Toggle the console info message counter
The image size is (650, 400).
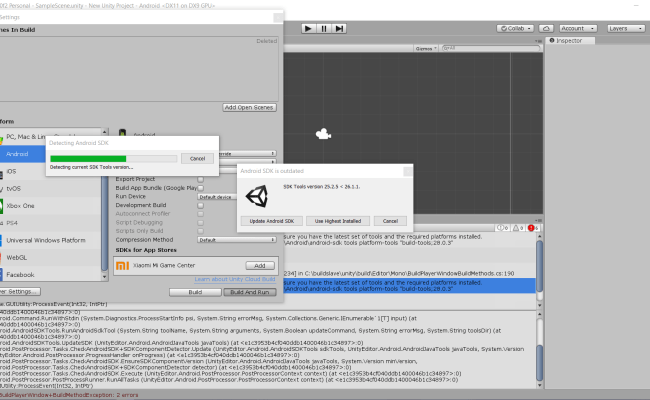point(503,228)
